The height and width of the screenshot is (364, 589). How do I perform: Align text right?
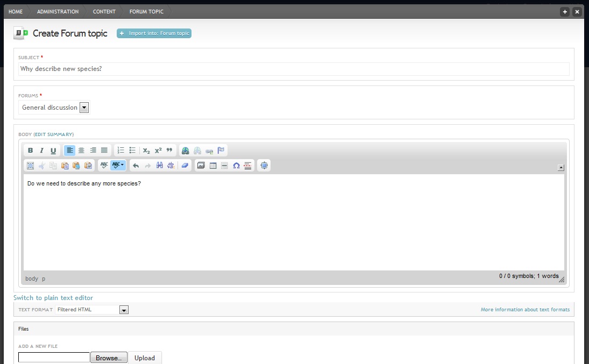tap(93, 150)
